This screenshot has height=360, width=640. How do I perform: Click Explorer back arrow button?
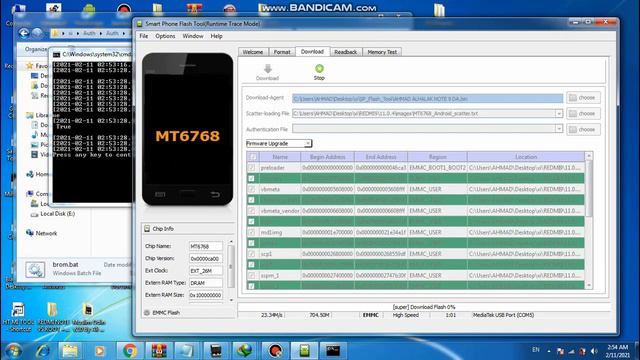pos(24,33)
